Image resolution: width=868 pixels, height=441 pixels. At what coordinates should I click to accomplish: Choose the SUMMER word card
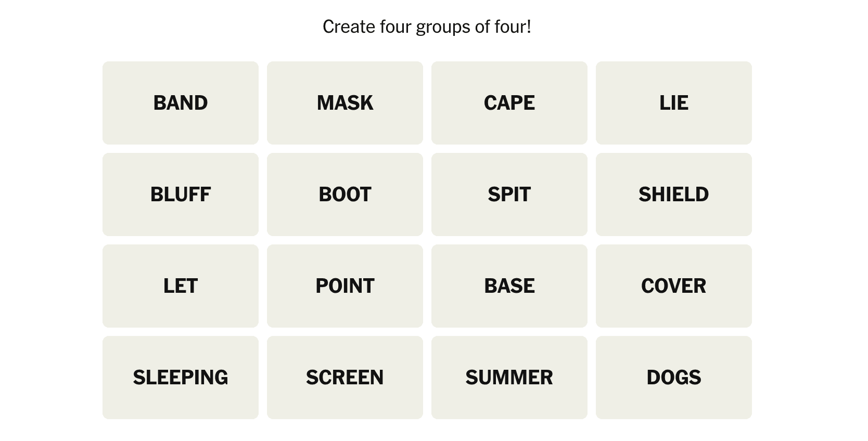tap(509, 378)
